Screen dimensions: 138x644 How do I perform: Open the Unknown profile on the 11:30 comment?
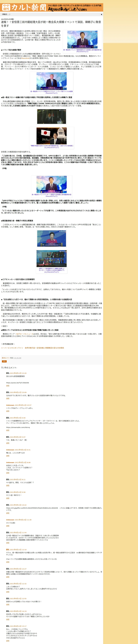click(10, 520)
